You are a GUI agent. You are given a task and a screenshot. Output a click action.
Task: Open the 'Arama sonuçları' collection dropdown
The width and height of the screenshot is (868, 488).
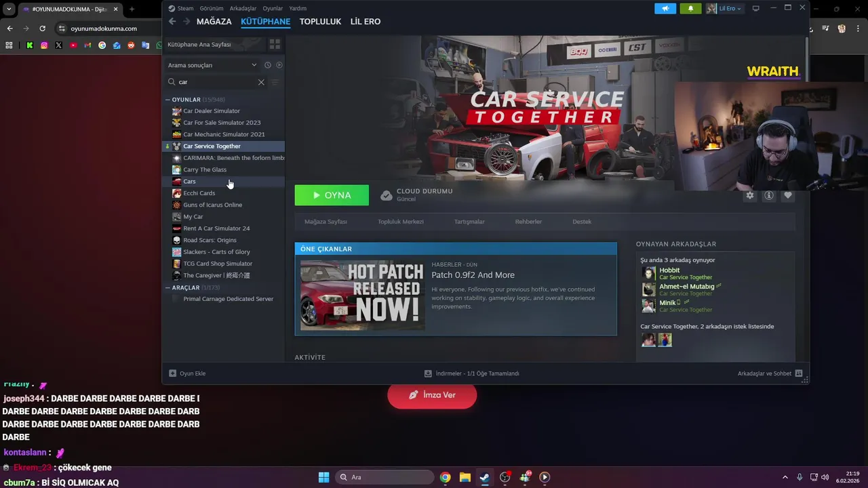point(212,65)
